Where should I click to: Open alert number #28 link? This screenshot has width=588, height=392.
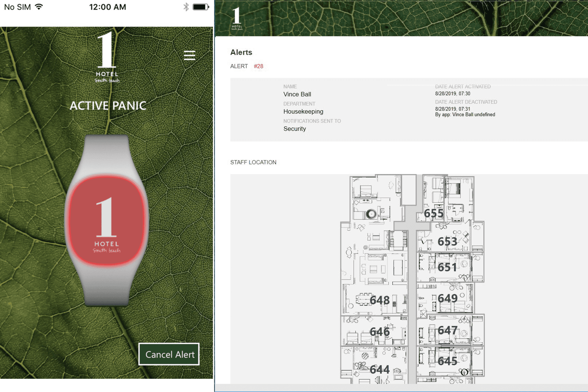click(x=258, y=66)
